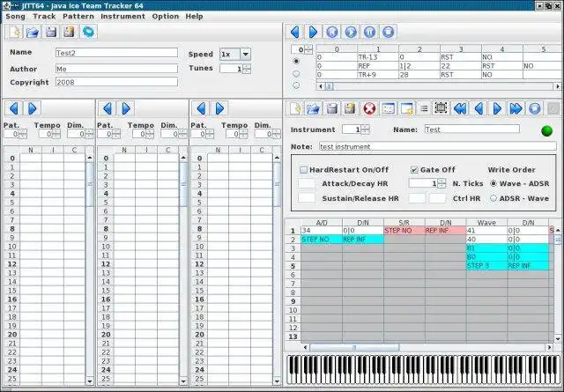Click the stop button above the track table
The image size is (564, 392).
click(388, 32)
